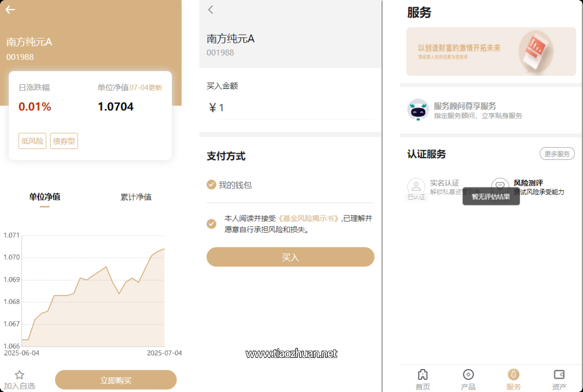Tap the robot avatar for advisor service
The width and height of the screenshot is (583, 392).
[418, 110]
